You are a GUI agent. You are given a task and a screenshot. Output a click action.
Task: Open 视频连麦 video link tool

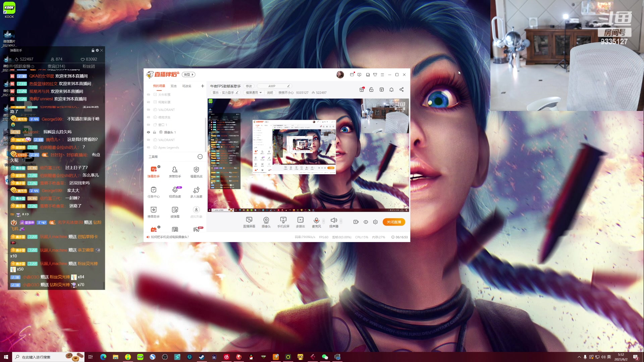[x=175, y=192]
